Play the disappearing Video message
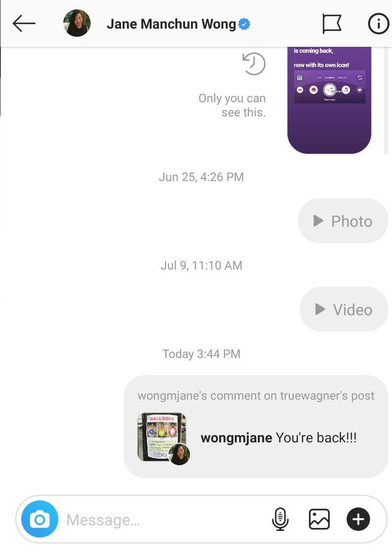The width and height of the screenshot is (392, 558). (x=344, y=309)
